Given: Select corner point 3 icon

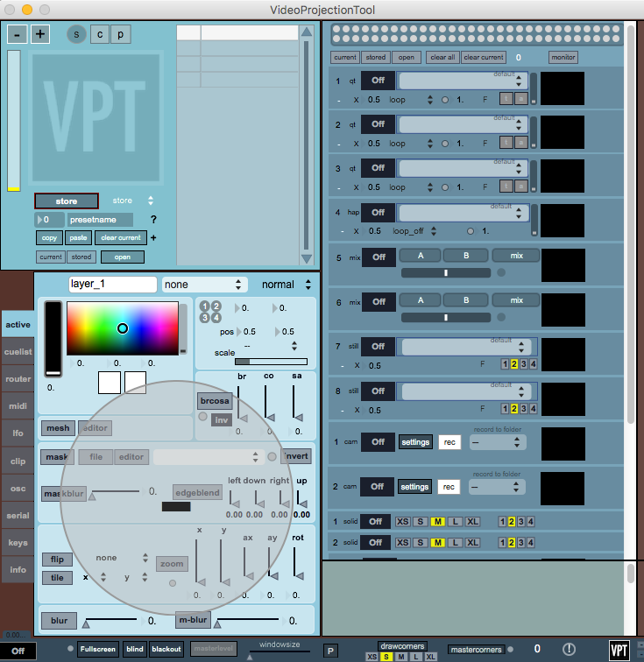Looking at the screenshot, I should 204,318.
